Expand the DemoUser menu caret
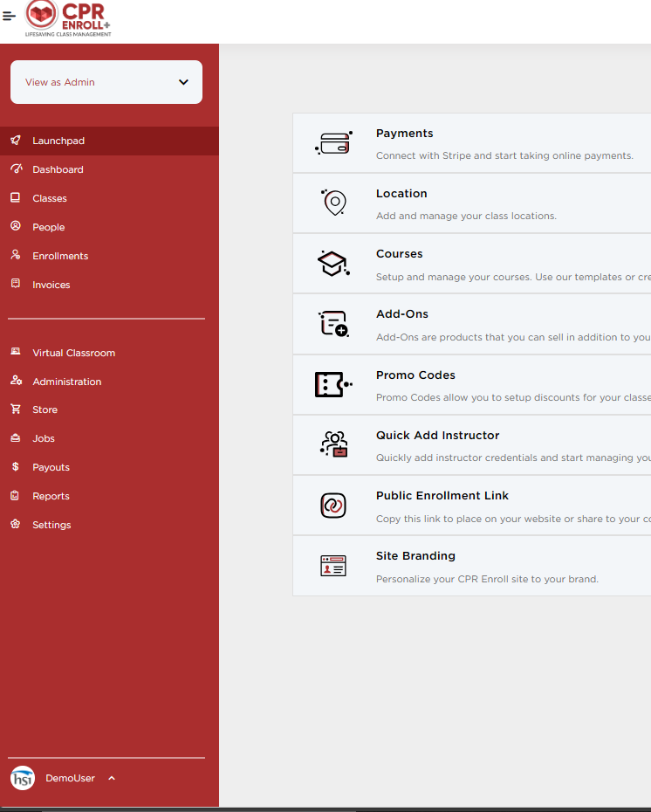The height and width of the screenshot is (812, 651). tap(112, 778)
